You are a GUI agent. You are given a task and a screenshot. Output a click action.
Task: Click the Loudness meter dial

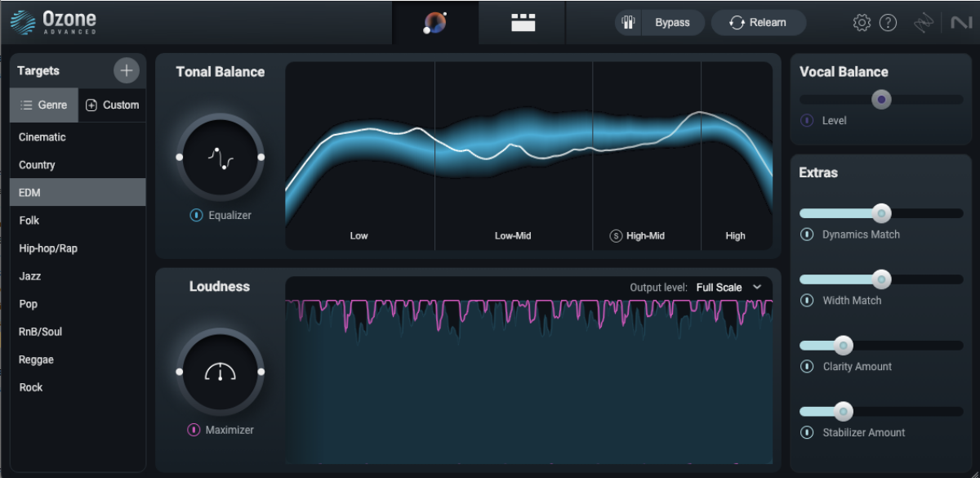tap(220, 372)
